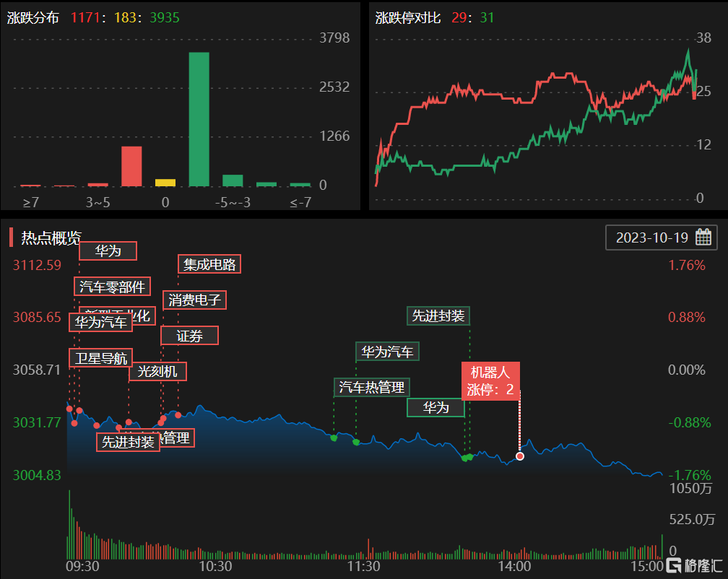
Task: Open the 消费电子 hotspot tag
Action: pyautogui.click(x=194, y=300)
